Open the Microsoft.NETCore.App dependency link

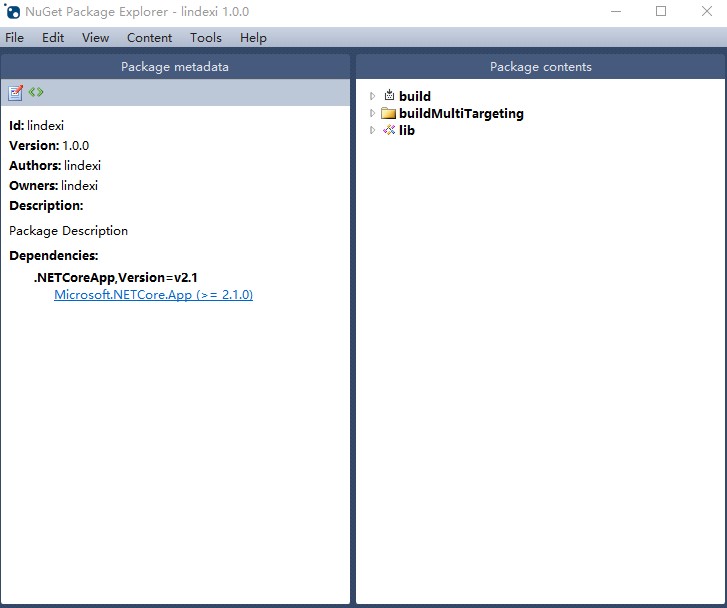153,294
